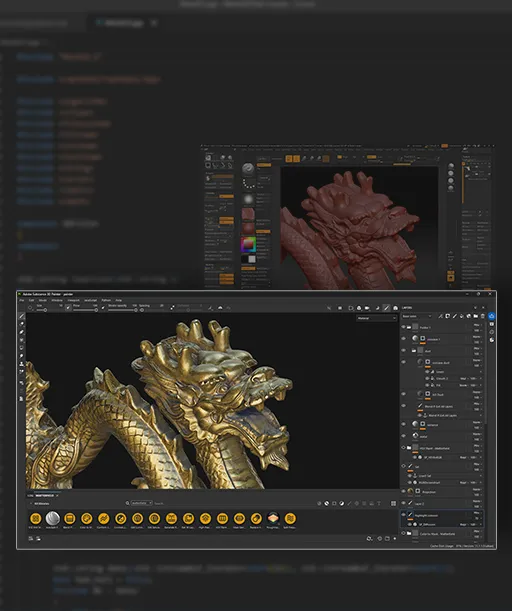Screen dimensions: 512x611
Task: Select the Clone tool in left toolbar
Action: point(22,364)
